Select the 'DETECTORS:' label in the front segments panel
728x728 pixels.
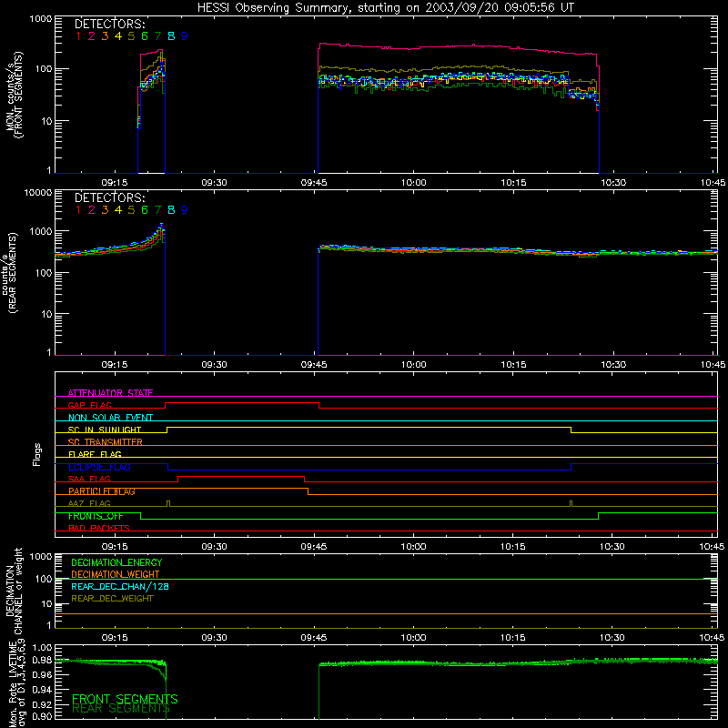click(110, 25)
